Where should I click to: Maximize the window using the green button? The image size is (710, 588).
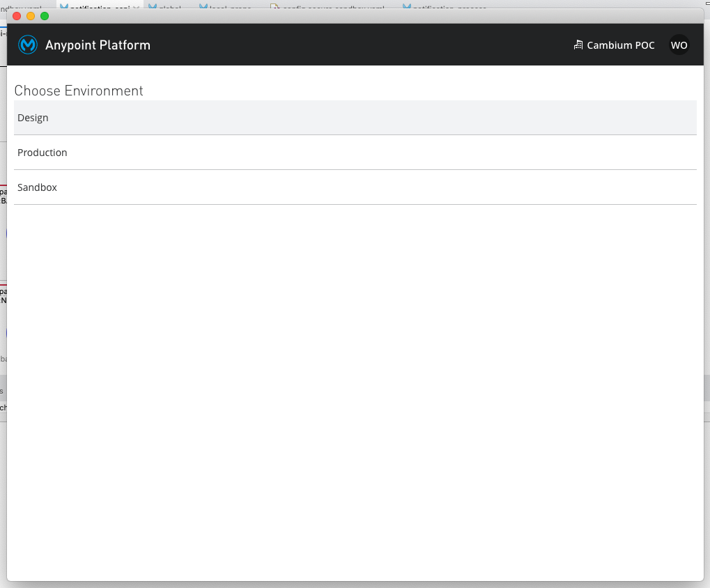(x=45, y=16)
